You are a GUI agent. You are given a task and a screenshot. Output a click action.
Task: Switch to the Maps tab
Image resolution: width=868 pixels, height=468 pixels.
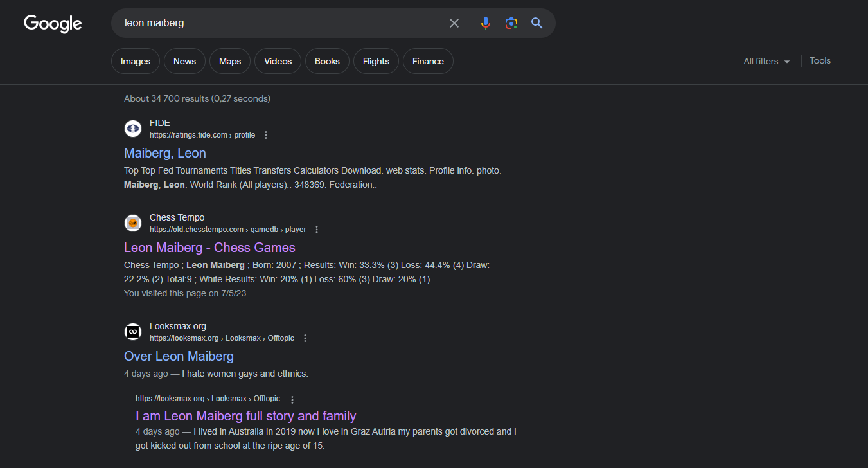[230, 61]
